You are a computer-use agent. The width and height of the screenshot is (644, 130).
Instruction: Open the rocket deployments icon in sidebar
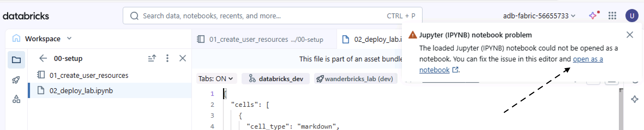point(16,80)
